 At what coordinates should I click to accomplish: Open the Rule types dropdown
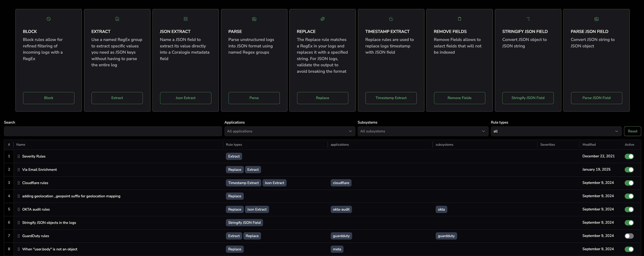pyautogui.click(x=556, y=131)
